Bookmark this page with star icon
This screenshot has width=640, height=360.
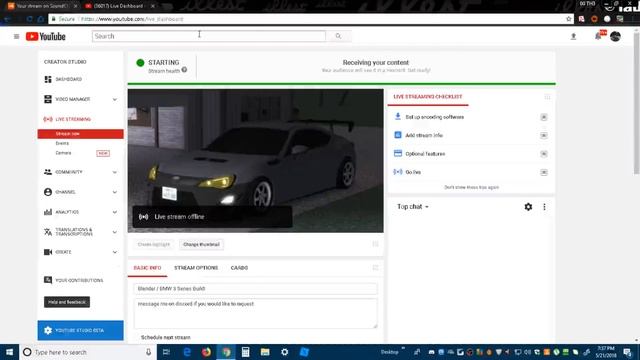coord(569,19)
